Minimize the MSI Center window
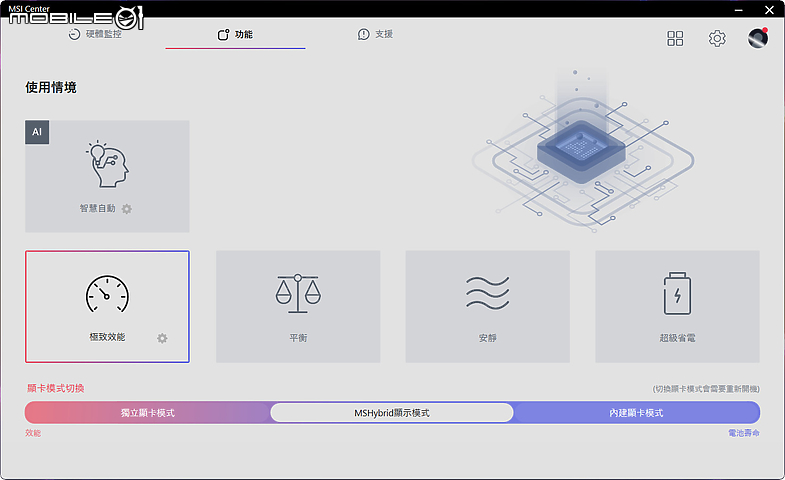The image size is (785, 480). tap(739, 10)
